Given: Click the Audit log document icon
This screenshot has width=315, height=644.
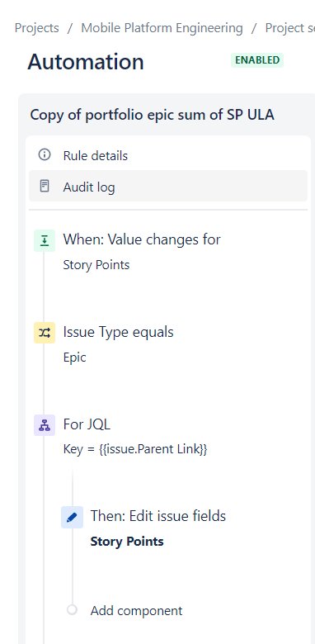Looking at the screenshot, I should (x=45, y=187).
